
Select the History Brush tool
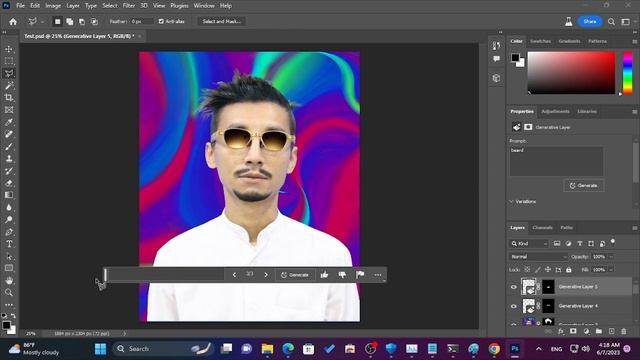[9, 171]
